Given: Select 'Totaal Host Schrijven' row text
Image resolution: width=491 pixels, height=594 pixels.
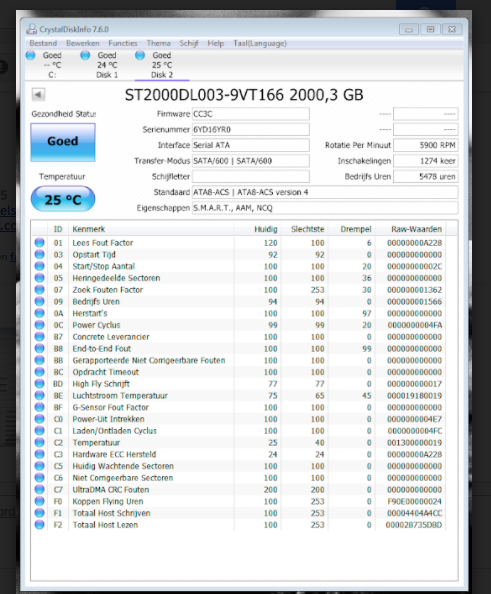Looking at the screenshot, I should click(x=111, y=513).
